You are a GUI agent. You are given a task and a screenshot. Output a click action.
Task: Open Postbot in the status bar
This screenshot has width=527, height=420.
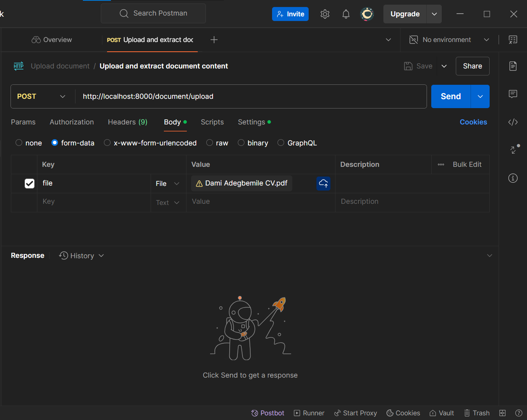[x=268, y=413]
